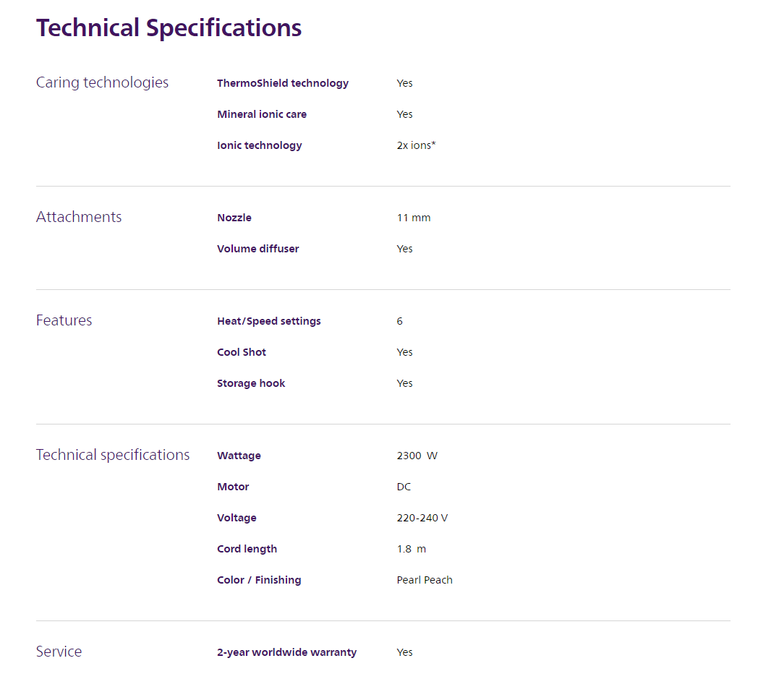Click the 220-240 V voltage value

point(422,518)
